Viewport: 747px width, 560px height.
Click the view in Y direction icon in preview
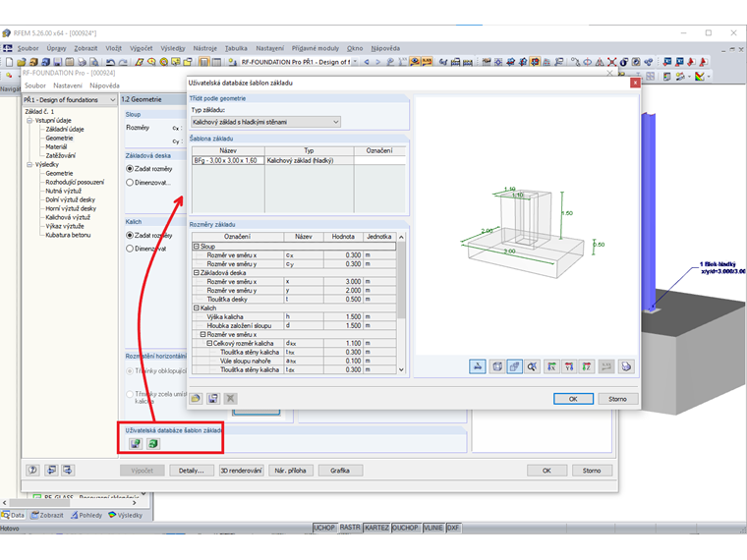point(569,366)
